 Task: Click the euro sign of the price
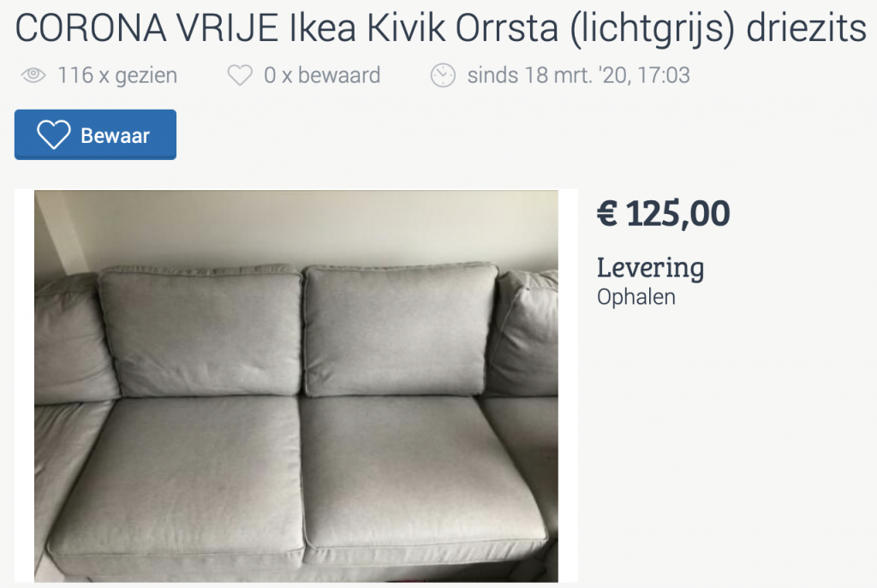coord(607,213)
